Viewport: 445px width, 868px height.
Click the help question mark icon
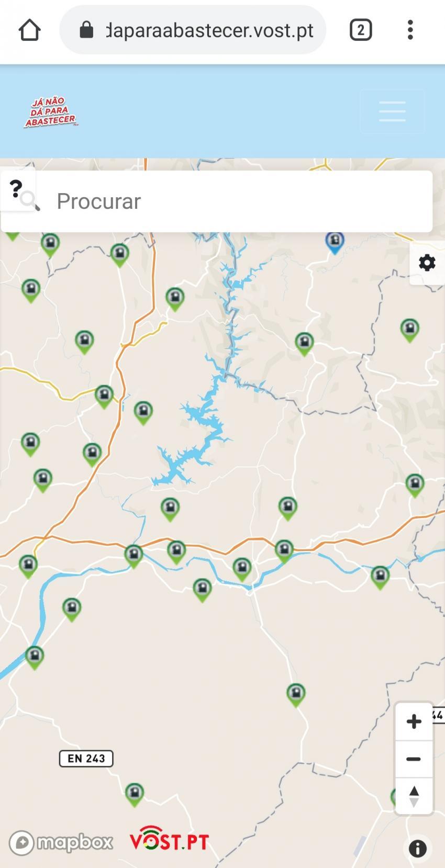click(x=16, y=188)
